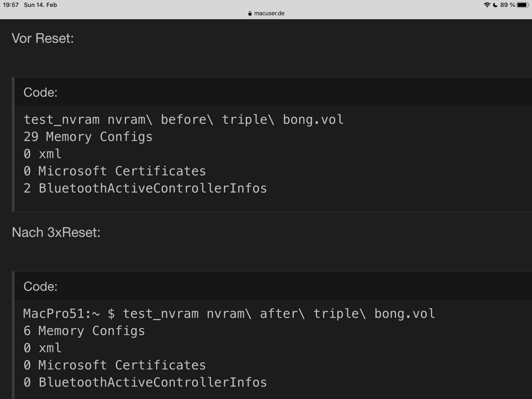Tap the '29 Memory Configs' line
532x399 pixels.
pyautogui.click(x=88, y=137)
